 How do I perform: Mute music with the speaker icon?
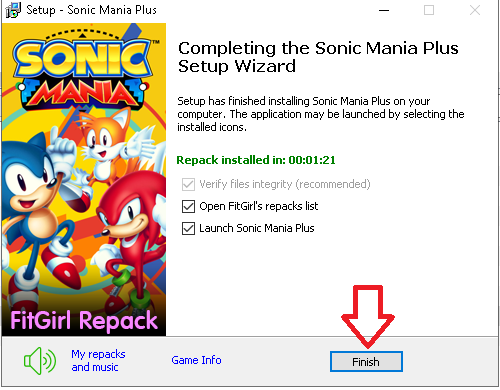click(x=40, y=361)
